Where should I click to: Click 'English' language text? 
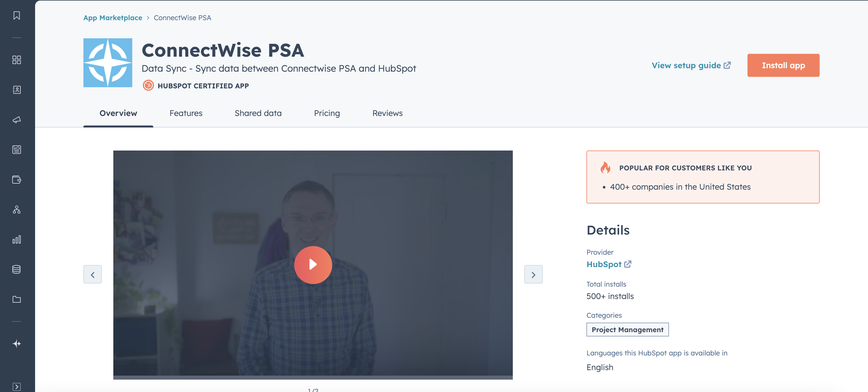tap(600, 368)
